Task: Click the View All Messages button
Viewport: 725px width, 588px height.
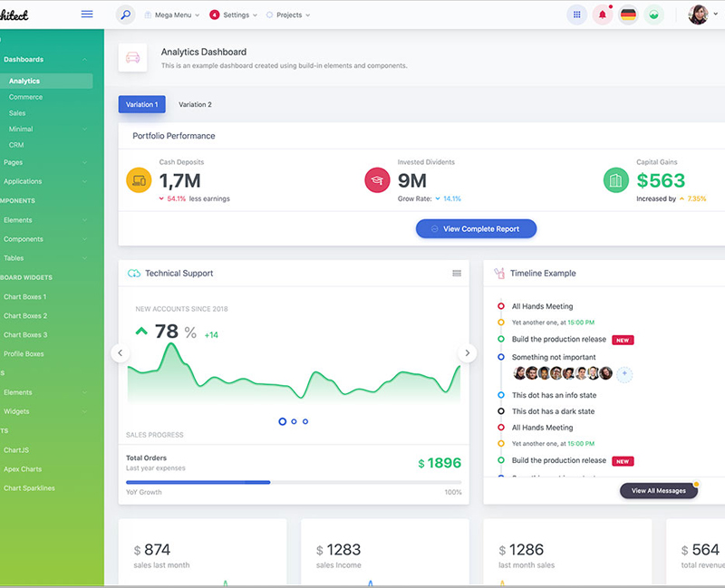Action: pos(658,491)
